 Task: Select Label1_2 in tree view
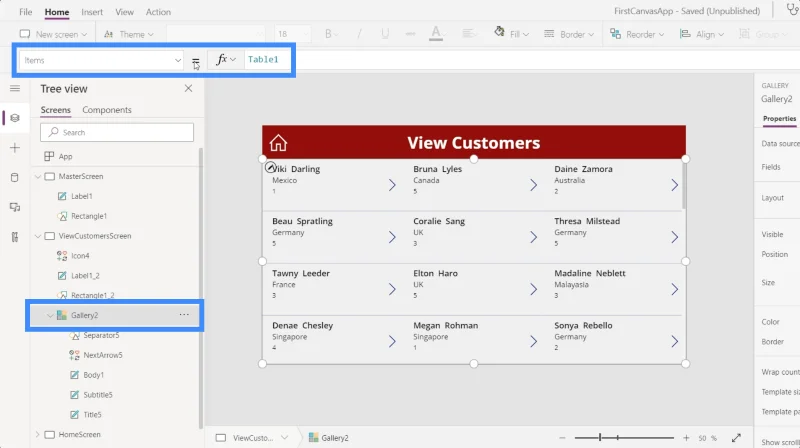pos(85,276)
